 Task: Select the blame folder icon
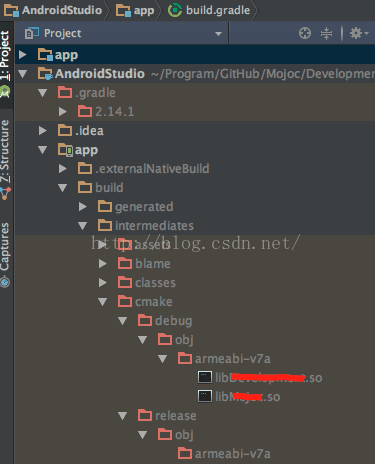pyautogui.click(x=125, y=263)
